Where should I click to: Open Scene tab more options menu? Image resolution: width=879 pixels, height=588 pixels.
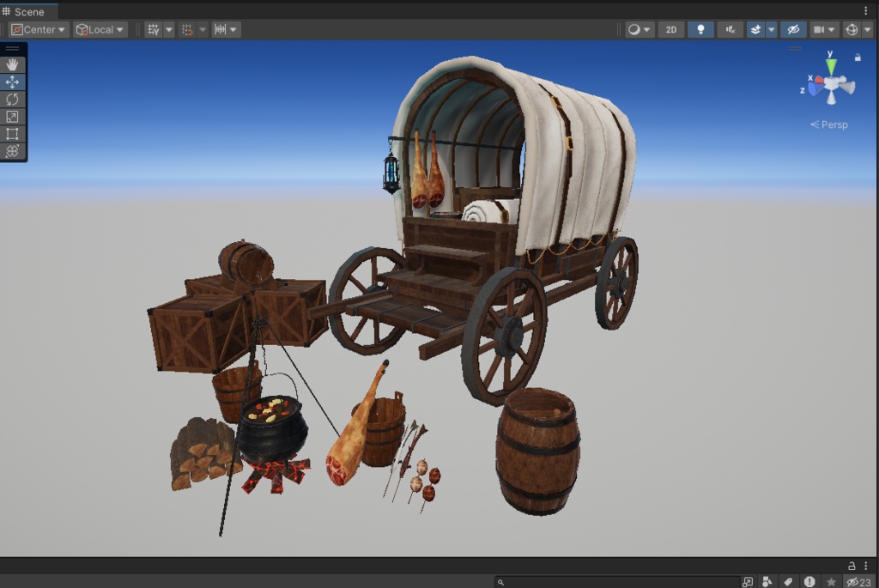[x=865, y=10]
